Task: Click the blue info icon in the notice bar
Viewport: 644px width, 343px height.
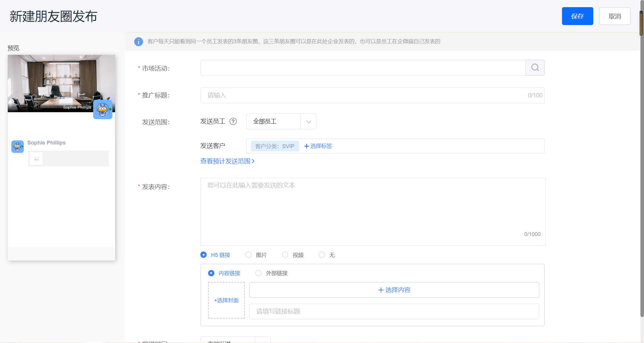Action: [x=139, y=41]
